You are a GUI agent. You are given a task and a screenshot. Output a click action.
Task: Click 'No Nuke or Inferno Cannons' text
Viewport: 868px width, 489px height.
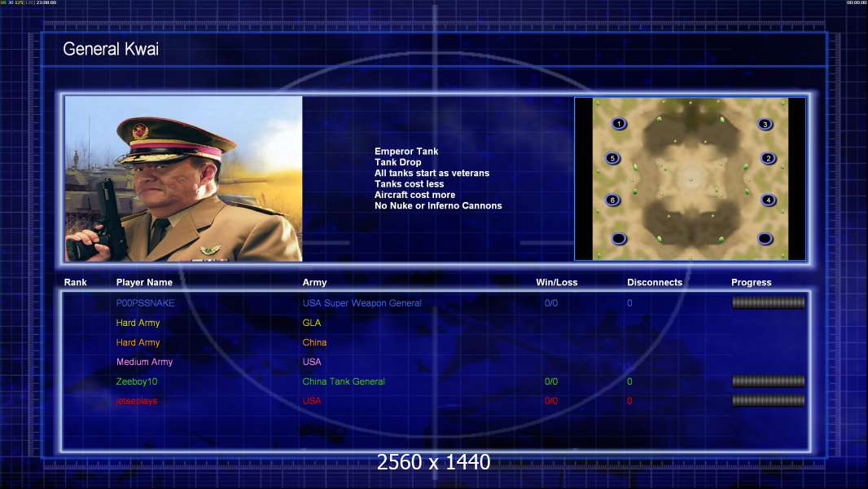[x=438, y=205]
